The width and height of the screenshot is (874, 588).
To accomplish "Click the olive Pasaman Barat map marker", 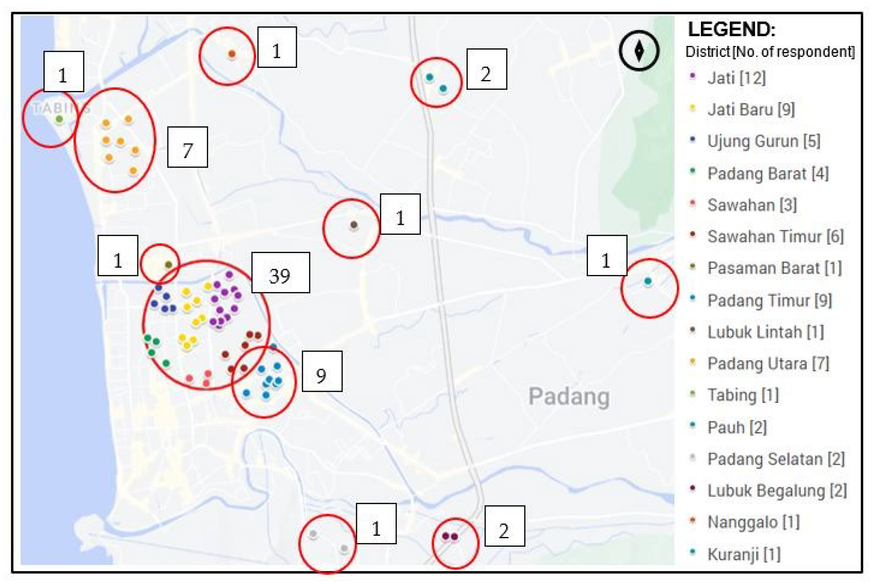I will coord(168,265).
